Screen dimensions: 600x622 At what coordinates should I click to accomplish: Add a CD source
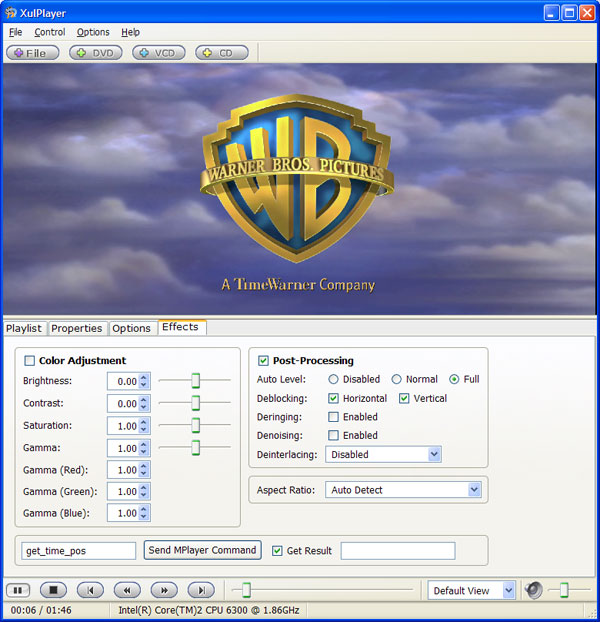click(x=222, y=53)
